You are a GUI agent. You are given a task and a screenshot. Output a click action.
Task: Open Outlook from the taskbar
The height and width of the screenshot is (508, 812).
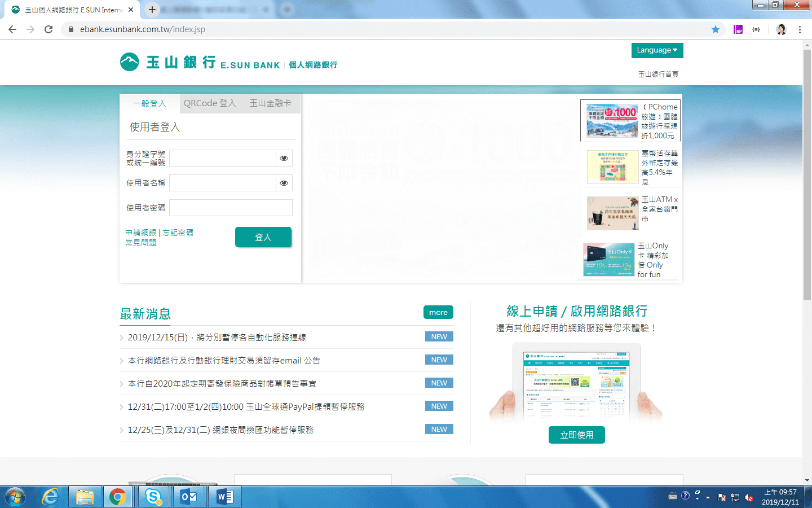point(189,497)
